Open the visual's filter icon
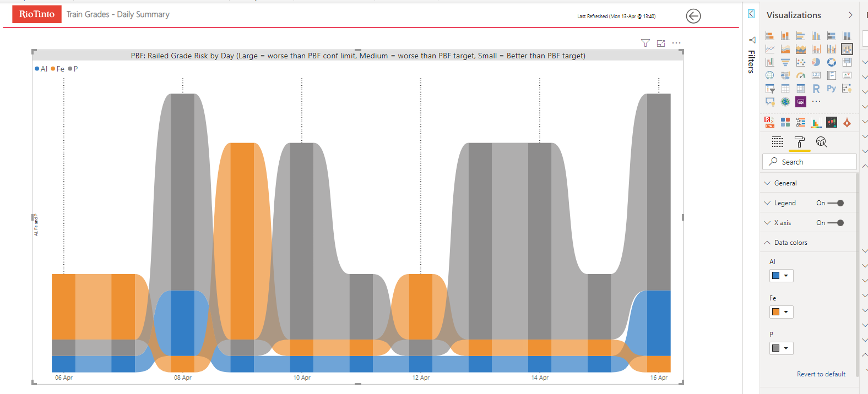 (x=645, y=43)
